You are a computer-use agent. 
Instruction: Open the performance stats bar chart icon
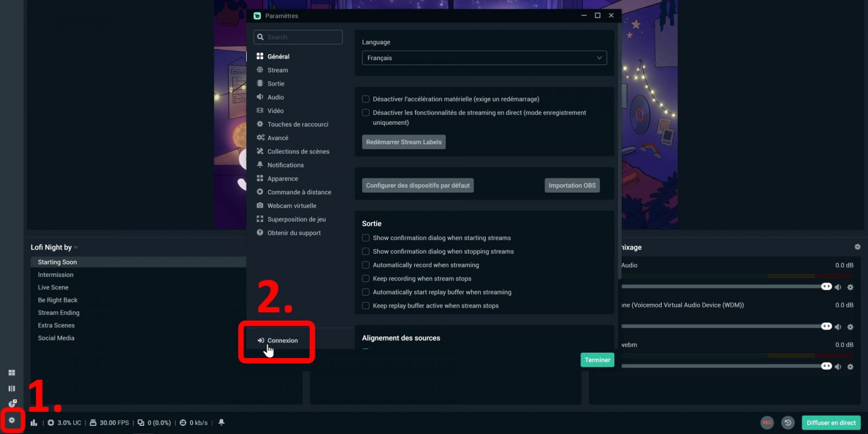[x=34, y=423]
